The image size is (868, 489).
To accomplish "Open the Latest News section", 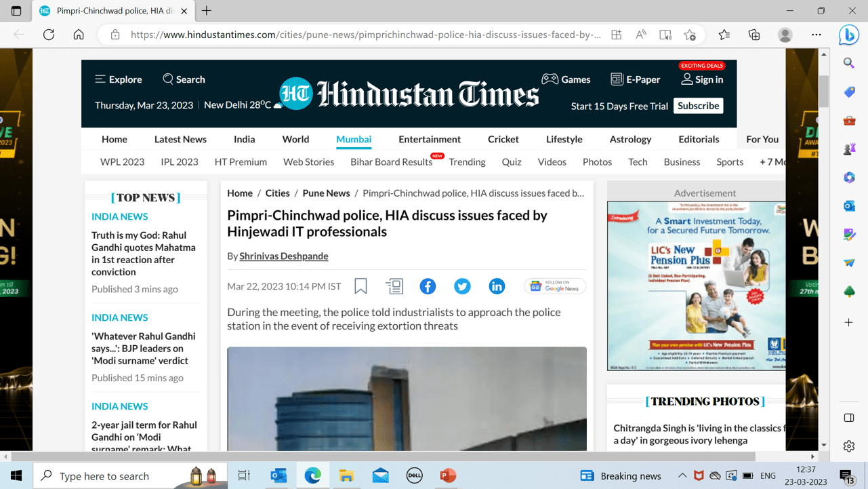I will [x=180, y=139].
